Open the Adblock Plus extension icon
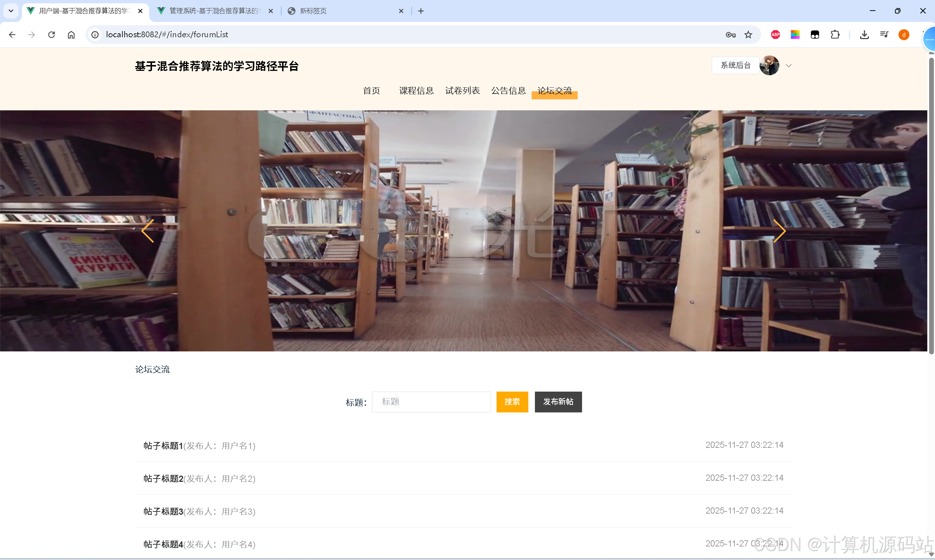This screenshot has height=560, width=935. [775, 34]
